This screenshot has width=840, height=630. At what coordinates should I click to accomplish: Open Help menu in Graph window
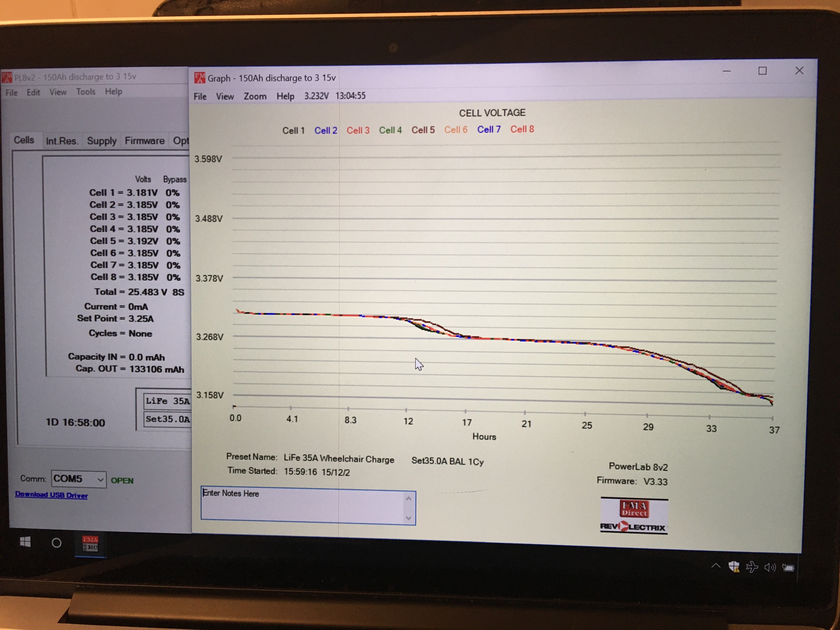(x=285, y=96)
